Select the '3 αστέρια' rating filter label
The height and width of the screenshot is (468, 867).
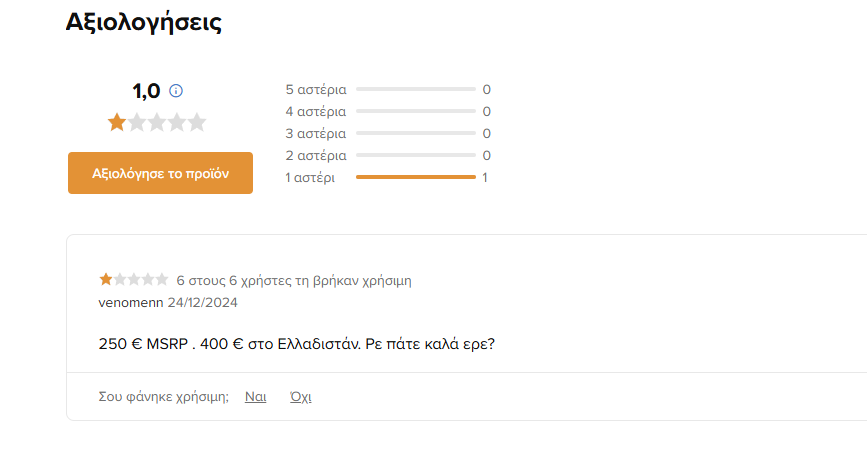click(x=316, y=134)
